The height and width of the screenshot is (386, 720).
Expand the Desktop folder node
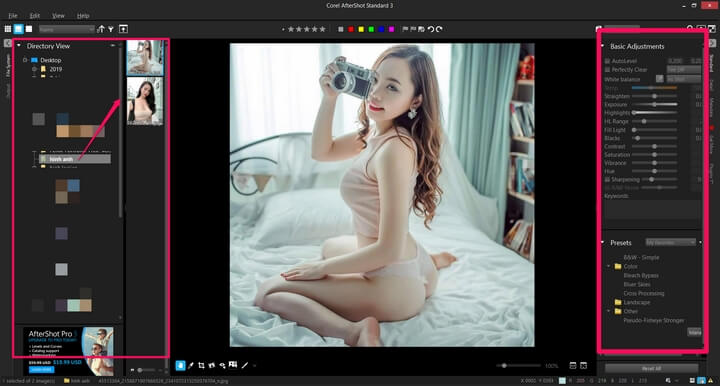(x=25, y=60)
